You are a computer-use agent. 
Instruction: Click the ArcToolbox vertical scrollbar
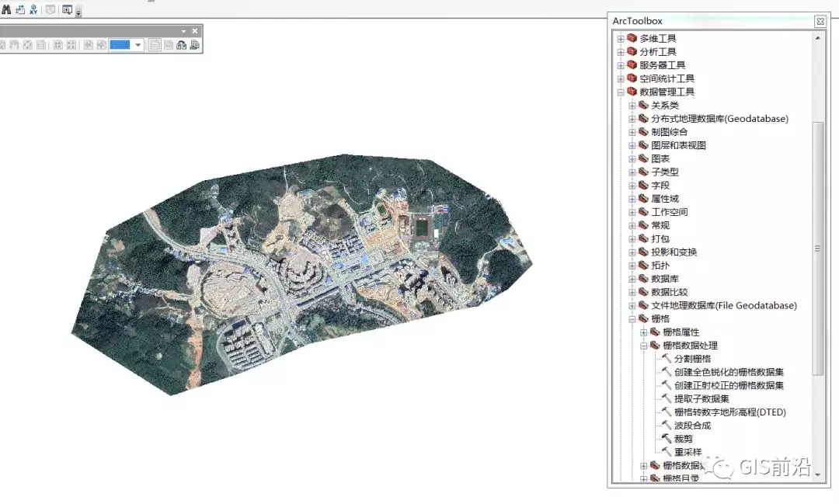pos(817,249)
